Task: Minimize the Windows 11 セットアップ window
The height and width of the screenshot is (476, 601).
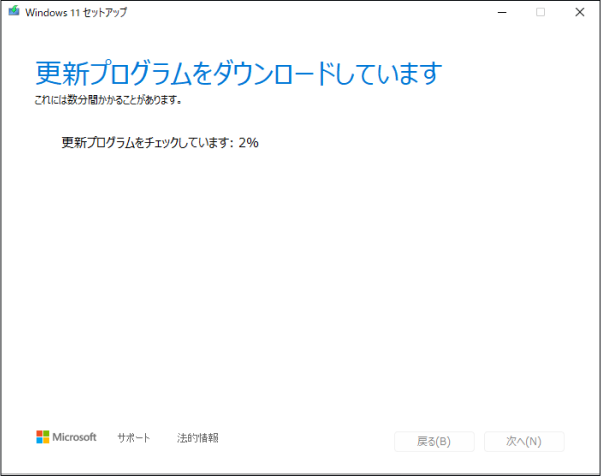Action: (x=502, y=12)
